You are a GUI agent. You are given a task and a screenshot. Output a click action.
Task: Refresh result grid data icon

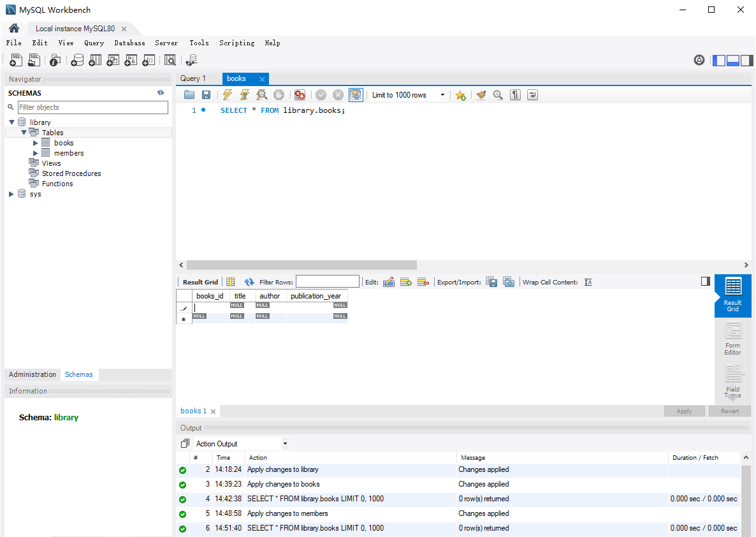(249, 283)
